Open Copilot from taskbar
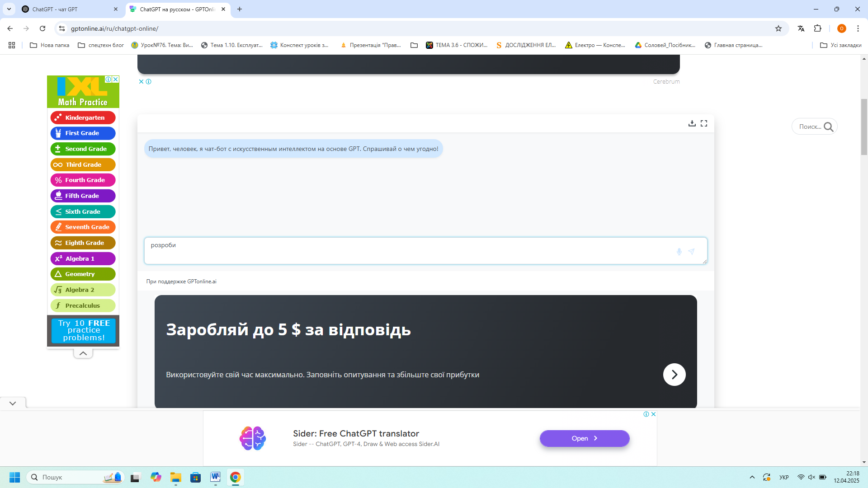Screen dimensions: 868x488 (156, 477)
